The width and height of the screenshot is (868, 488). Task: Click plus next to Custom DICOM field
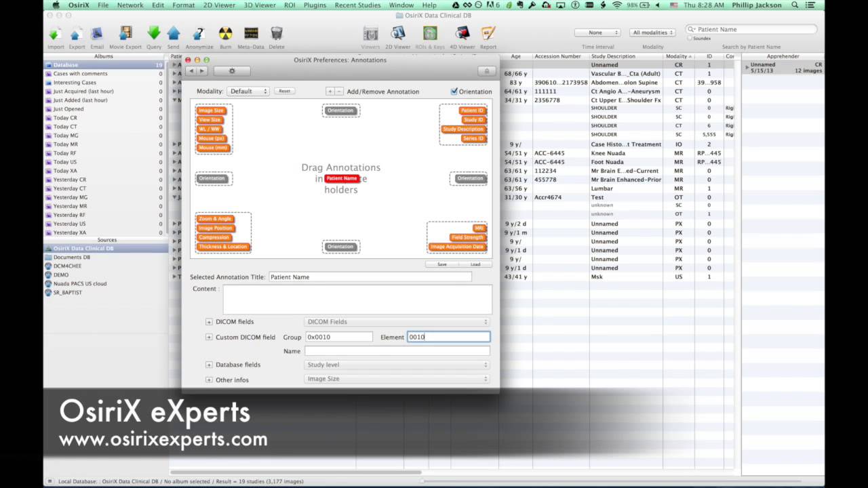209,337
